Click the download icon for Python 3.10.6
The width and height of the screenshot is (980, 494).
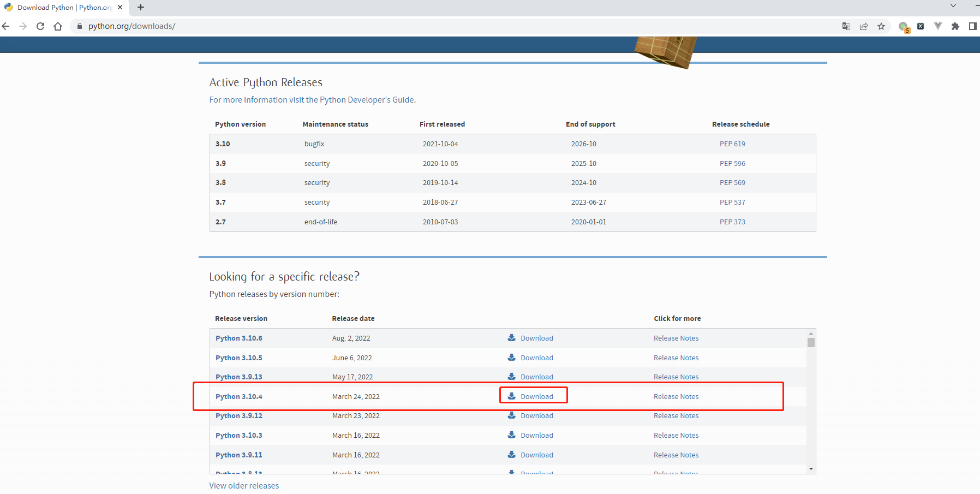tap(512, 338)
